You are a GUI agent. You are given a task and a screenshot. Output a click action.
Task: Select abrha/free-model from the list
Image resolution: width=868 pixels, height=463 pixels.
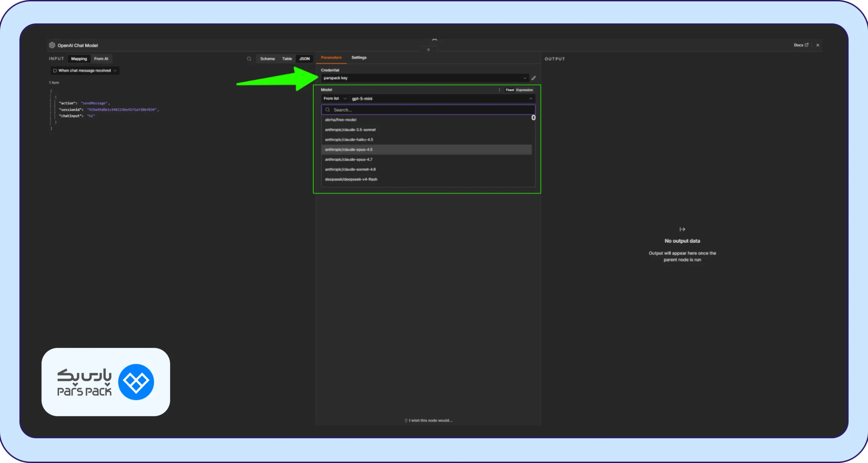pyautogui.click(x=427, y=120)
